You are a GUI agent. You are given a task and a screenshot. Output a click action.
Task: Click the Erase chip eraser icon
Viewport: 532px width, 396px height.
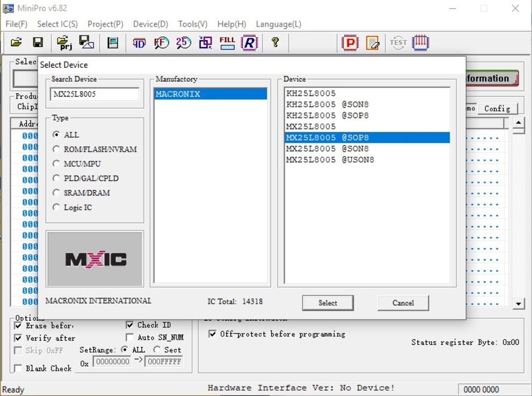point(372,43)
